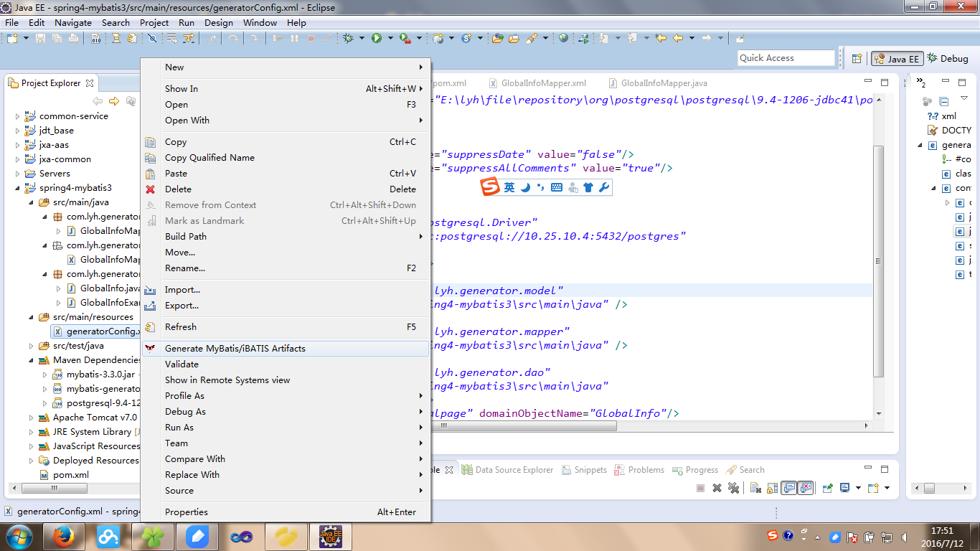Open the Debug button dropdown arrow
980x551 pixels.
tap(362, 38)
